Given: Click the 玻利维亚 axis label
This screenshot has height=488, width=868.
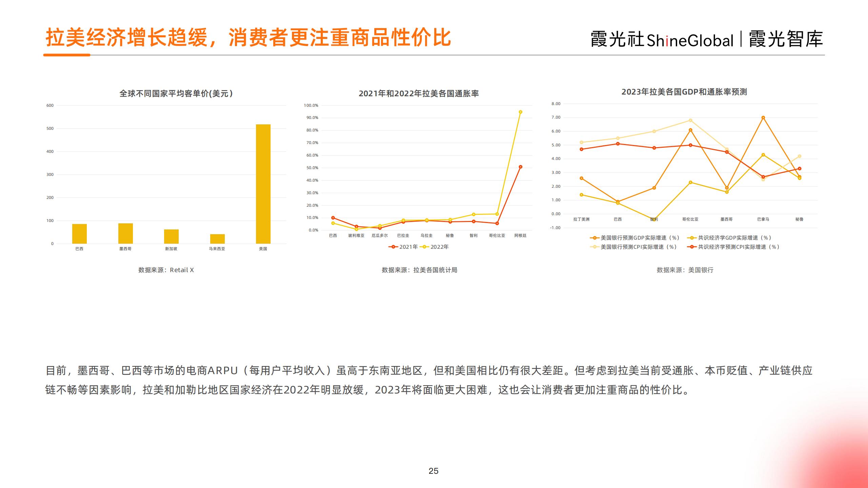Looking at the screenshot, I should 356,236.
